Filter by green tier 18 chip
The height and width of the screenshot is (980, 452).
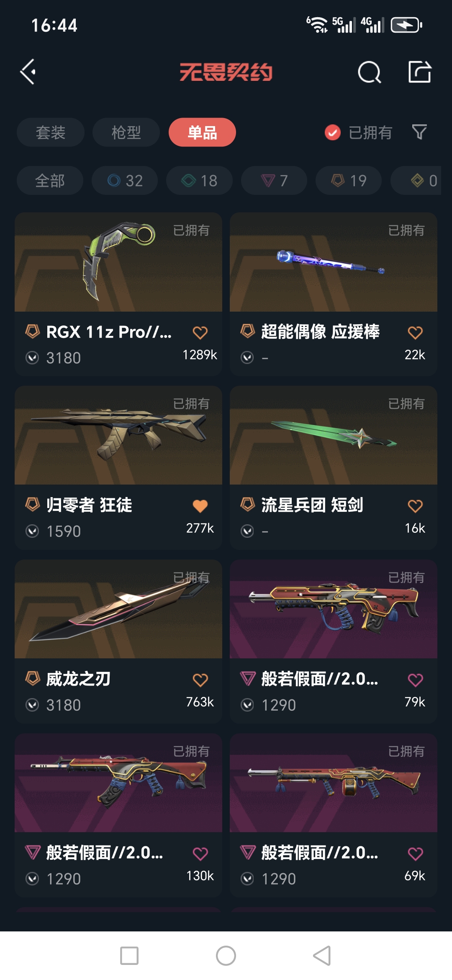(x=199, y=181)
